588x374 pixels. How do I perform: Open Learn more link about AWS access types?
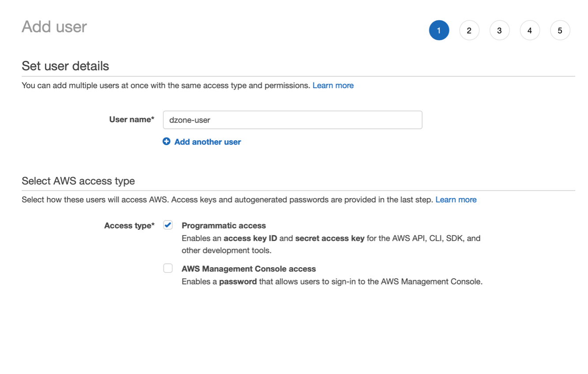tap(456, 200)
